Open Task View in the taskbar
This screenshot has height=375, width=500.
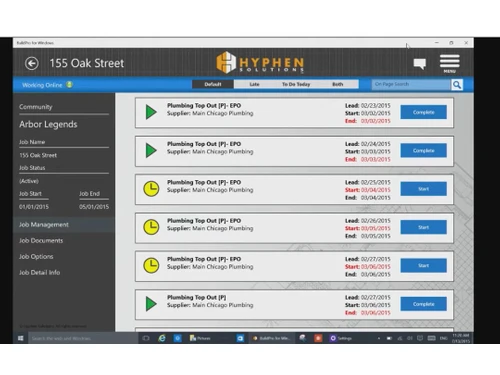click(146, 338)
